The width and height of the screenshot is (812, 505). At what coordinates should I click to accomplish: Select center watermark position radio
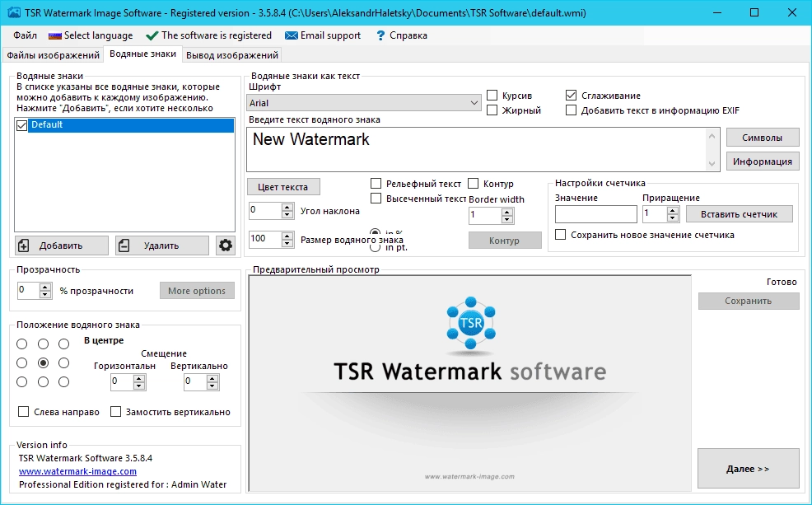pos(43,363)
